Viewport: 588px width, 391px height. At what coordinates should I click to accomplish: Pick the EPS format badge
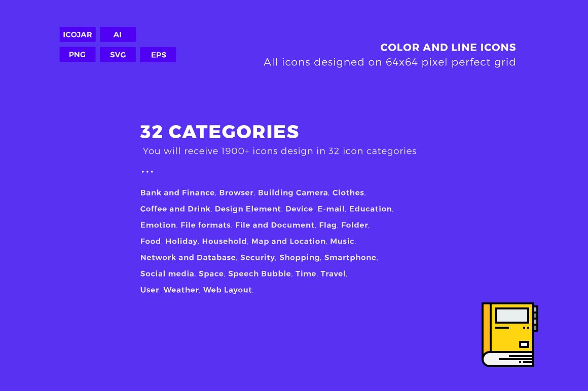click(x=158, y=55)
